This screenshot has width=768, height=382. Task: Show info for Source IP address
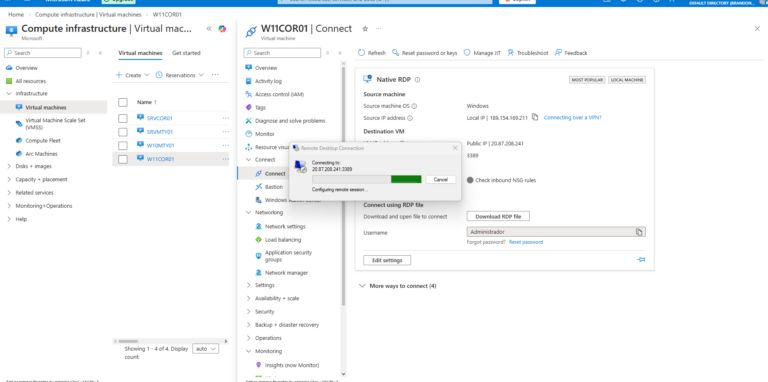tap(410, 118)
